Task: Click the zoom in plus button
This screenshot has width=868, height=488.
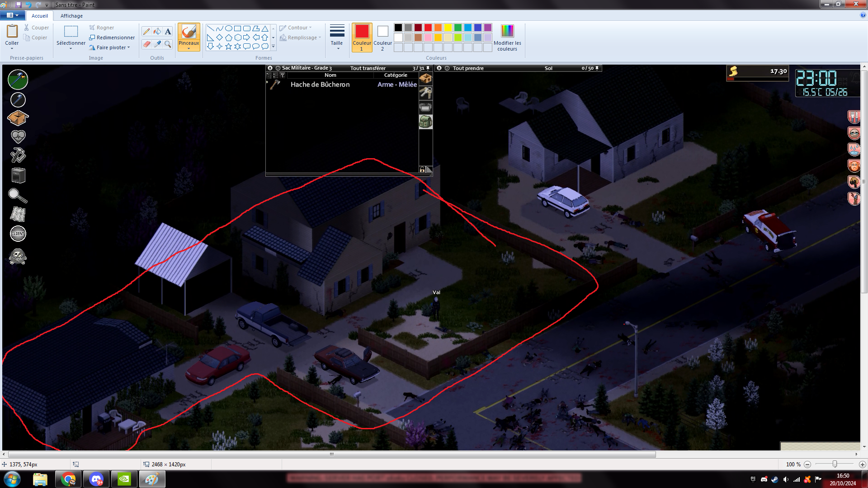Action: (x=862, y=464)
